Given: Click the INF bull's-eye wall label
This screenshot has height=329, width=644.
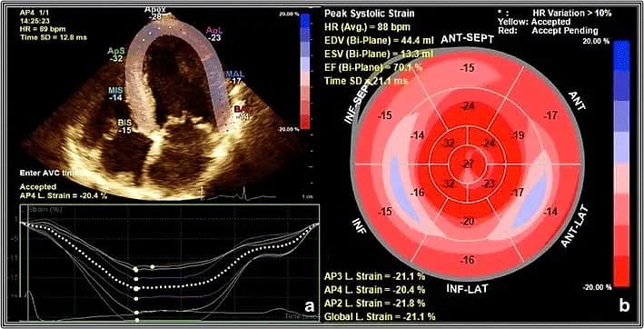Looking at the screenshot, I should [359, 226].
